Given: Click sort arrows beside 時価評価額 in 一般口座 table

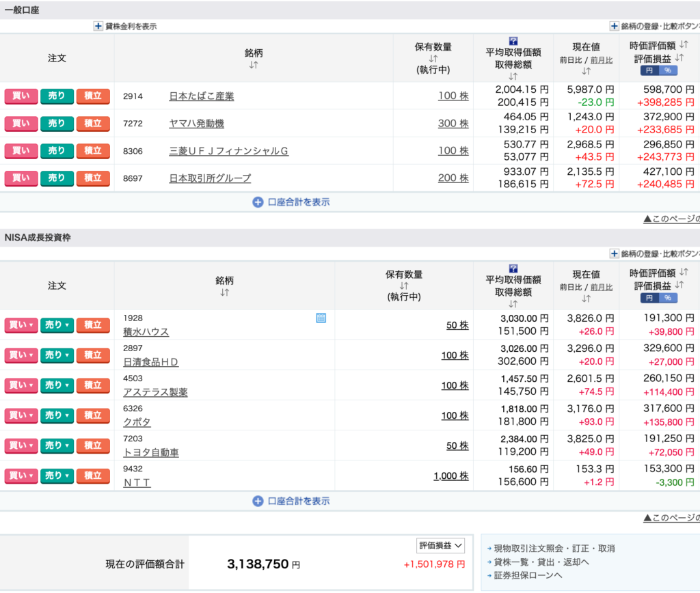Looking at the screenshot, I should tap(684, 45).
